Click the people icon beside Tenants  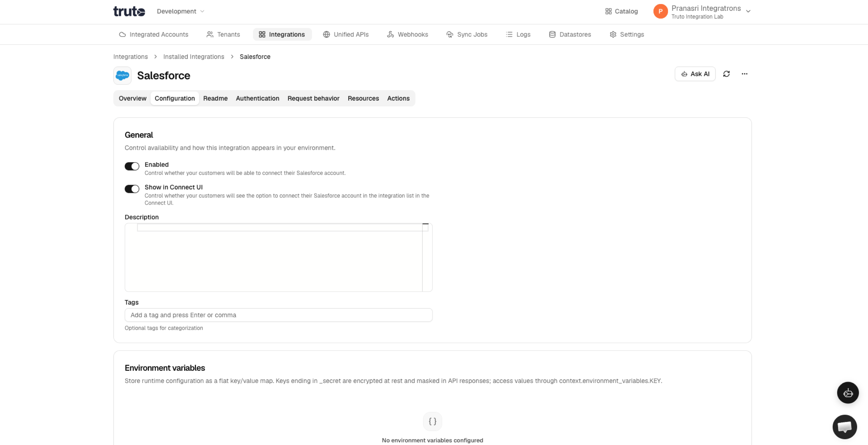pyautogui.click(x=210, y=34)
